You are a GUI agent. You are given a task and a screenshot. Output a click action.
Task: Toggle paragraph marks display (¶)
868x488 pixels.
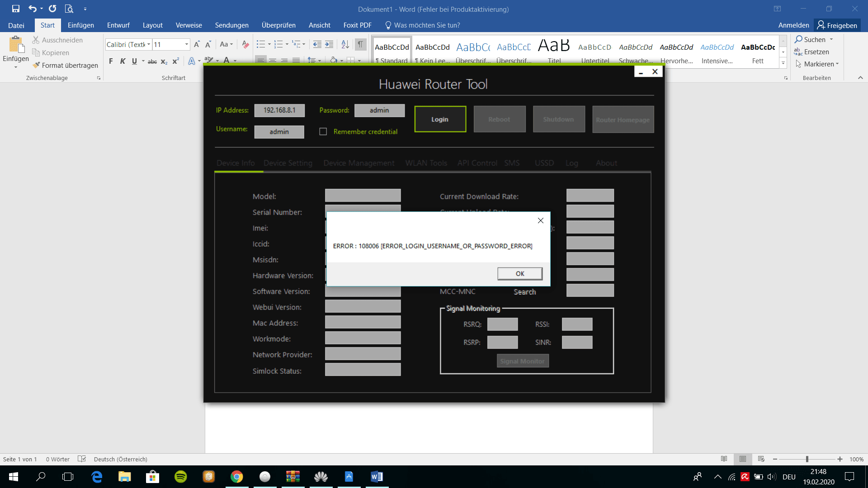point(360,44)
